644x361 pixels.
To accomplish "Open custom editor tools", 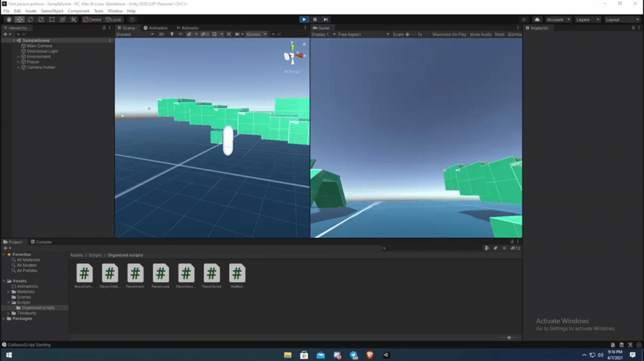I will point(73,19).
